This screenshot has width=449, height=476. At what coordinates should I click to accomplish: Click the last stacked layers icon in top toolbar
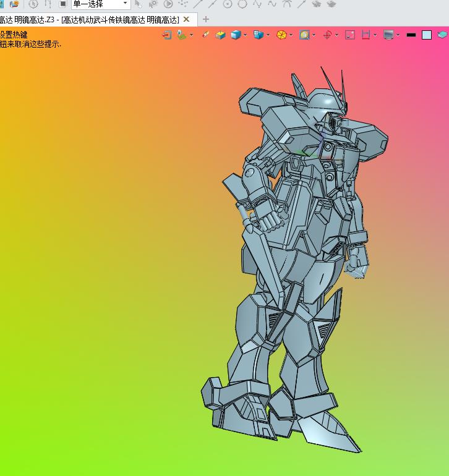pyautogui.click(x=331, y=4)
